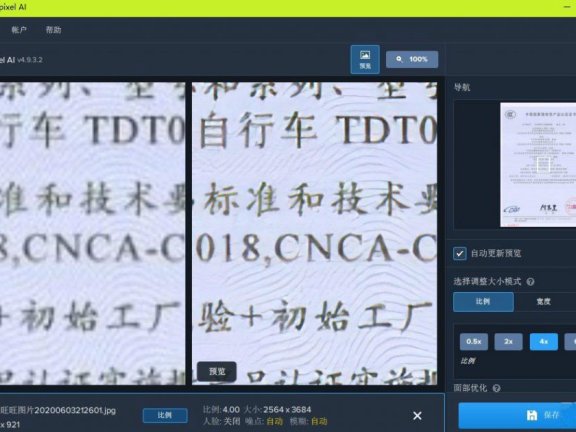Viewport: 576px width, 432px height.
Task: Choose the 0.5x scale option
Action: click(x=474, y=342)
